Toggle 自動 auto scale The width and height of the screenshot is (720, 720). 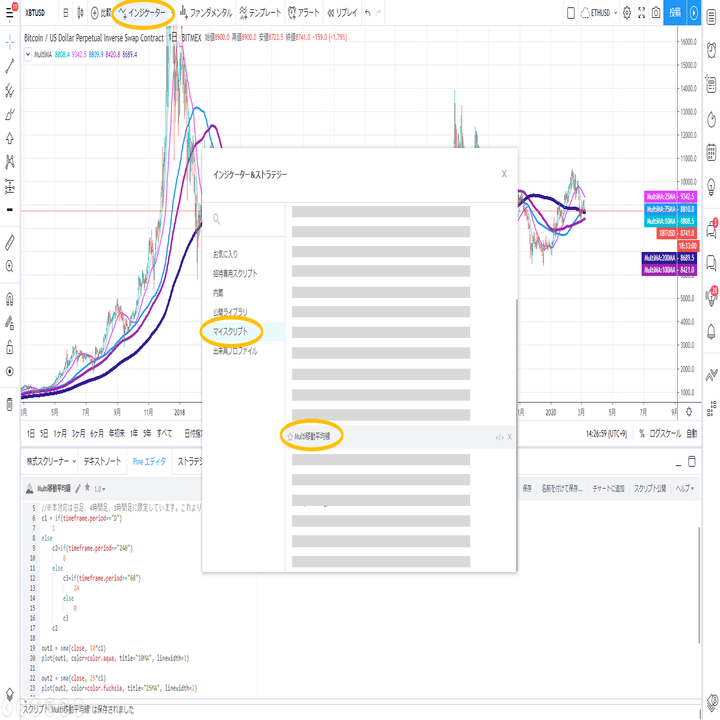pyautogui.click(x=692, y=433)
